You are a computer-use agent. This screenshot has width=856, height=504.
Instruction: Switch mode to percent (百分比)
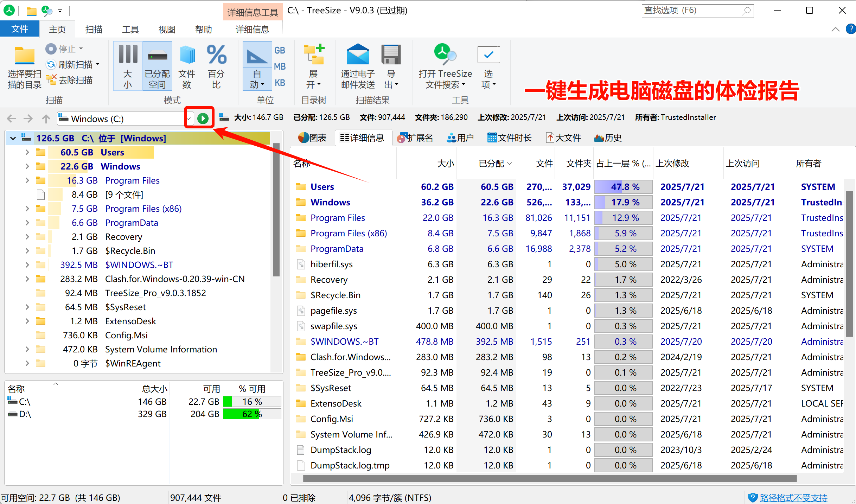216,66
